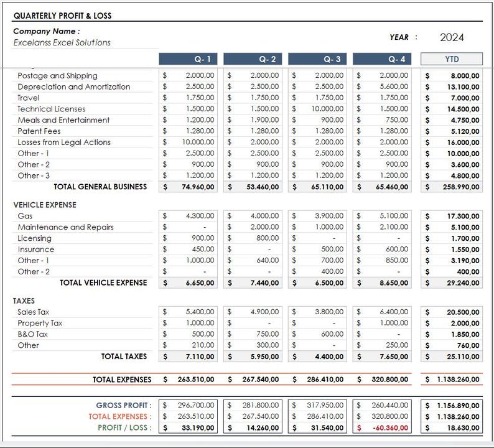Click Q-4 Meals and Entertainment 750,00
The image size is (494, 448).
(397, 119)
